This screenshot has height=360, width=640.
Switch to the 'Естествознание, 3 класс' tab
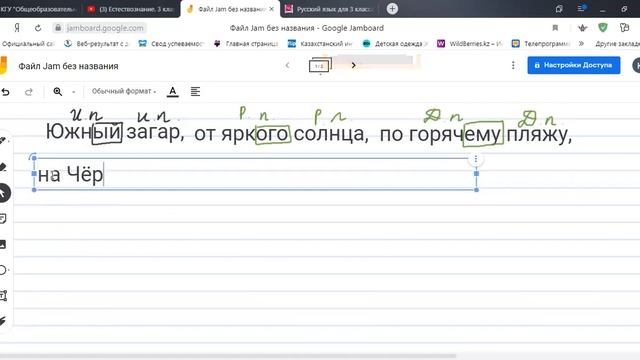[x=131, y=9]
